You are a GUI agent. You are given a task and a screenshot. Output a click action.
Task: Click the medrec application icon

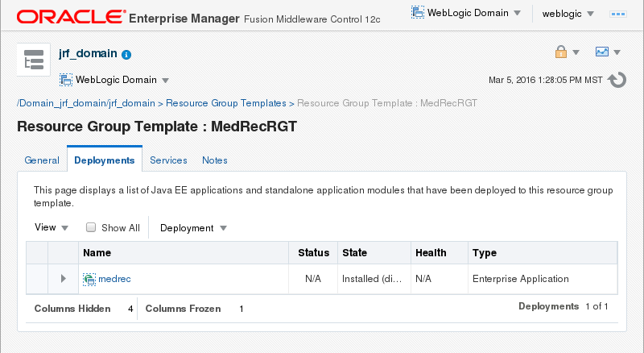(89, 279)
